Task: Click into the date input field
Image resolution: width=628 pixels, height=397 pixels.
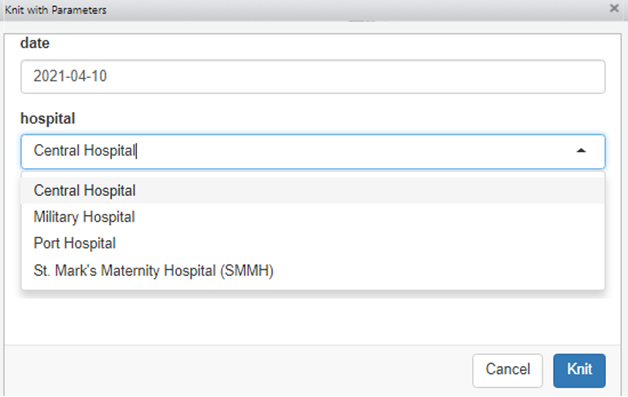Action: pos(313,77)
